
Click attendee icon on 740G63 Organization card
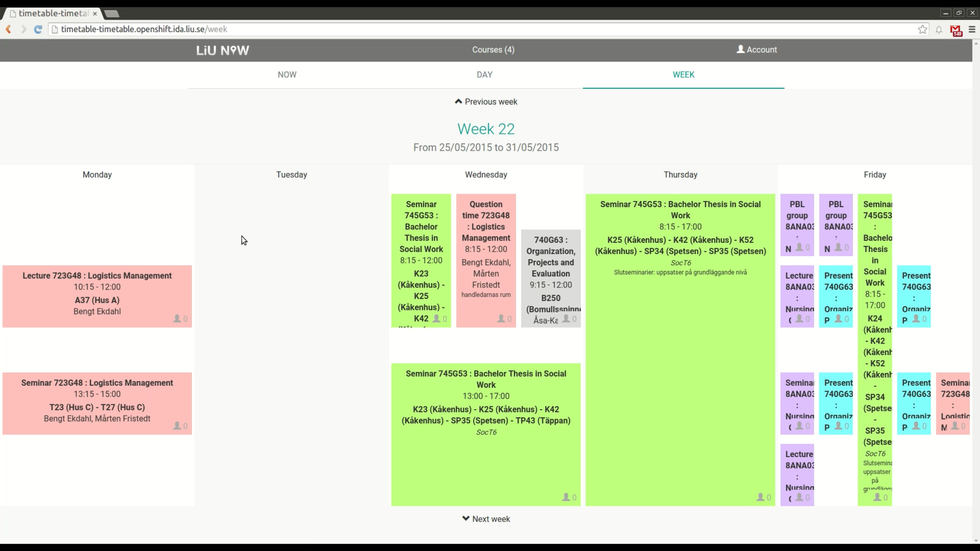point(566,318)
